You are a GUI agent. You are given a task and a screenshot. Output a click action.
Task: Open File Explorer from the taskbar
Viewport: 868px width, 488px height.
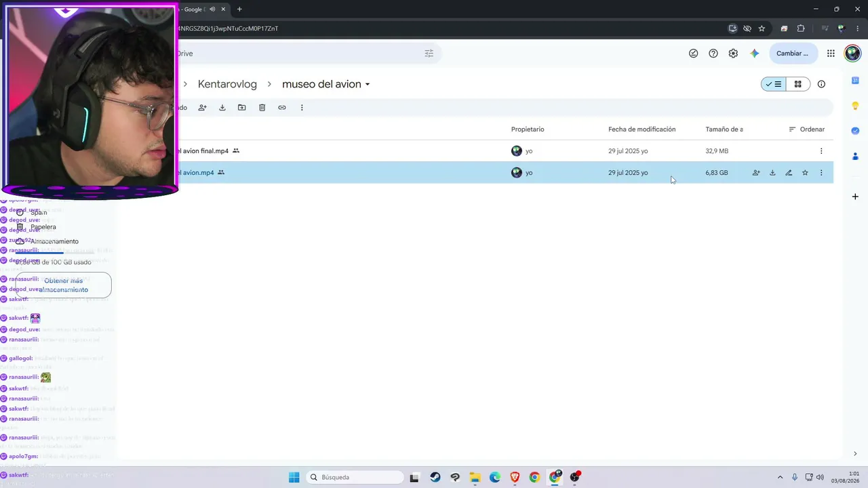[475, 477]
